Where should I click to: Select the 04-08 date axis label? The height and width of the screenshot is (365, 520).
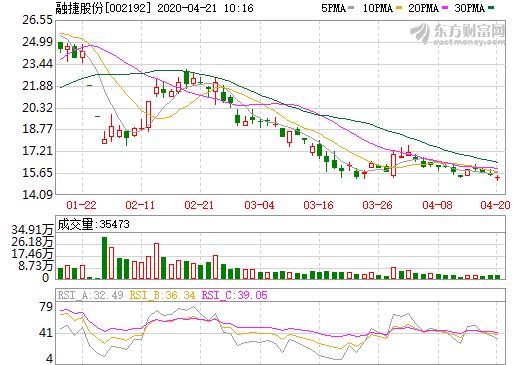[x=437, y=205]
